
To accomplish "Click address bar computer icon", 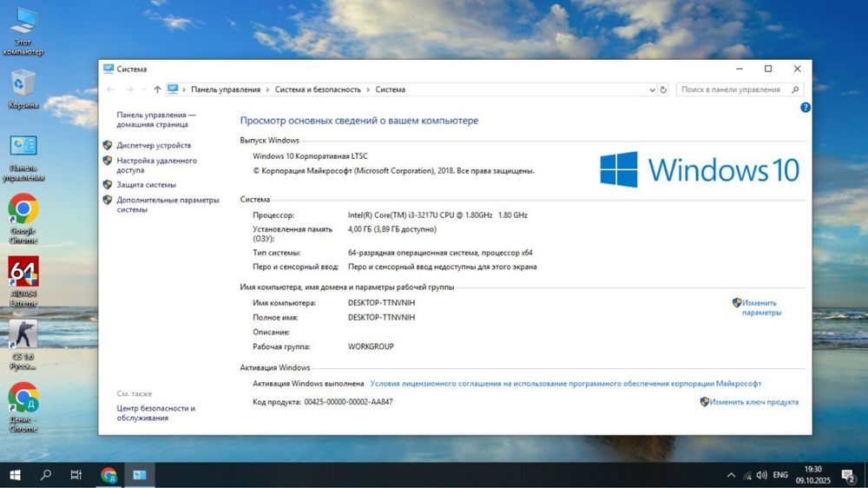I will pos(173,89).
